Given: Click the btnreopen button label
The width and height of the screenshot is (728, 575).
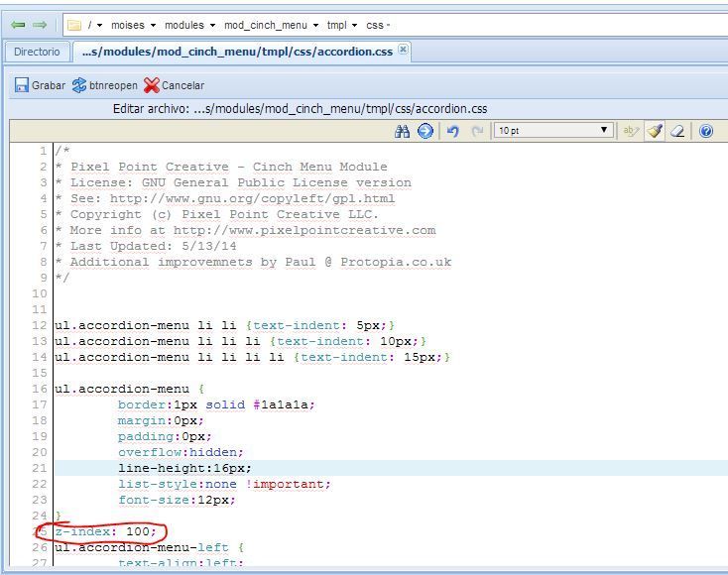Looking at the screenshot, I should (113, 86).
